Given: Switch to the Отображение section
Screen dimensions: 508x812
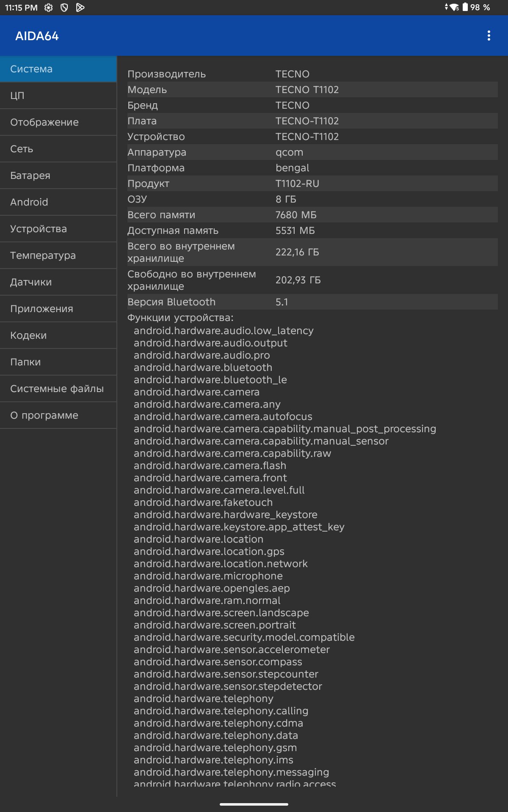Looking at the screenshot, I should [x=58, y=122].
